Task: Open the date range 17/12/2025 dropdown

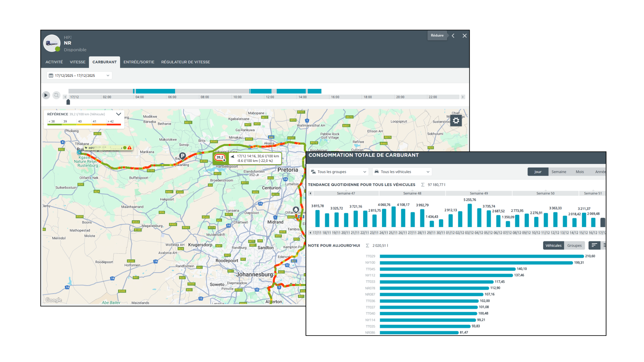Action: point(79,75)
